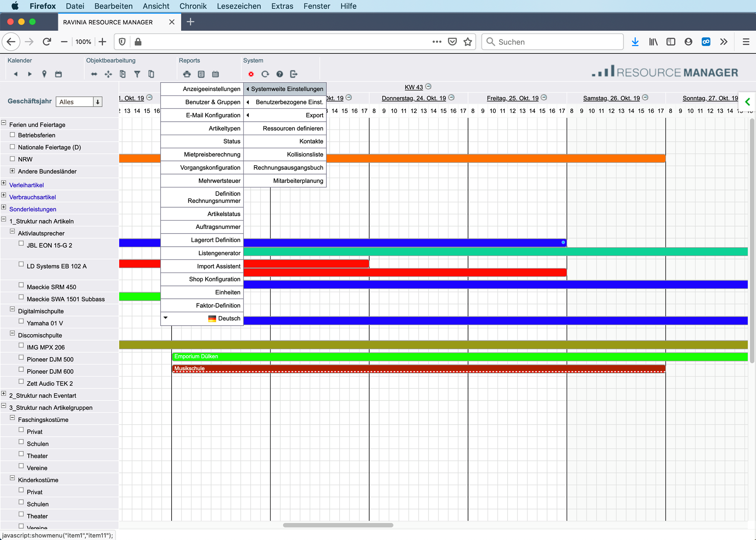Check the Nationale Feiertage (D) checkbox
756x540 pixels.
[x=13, y=147]
